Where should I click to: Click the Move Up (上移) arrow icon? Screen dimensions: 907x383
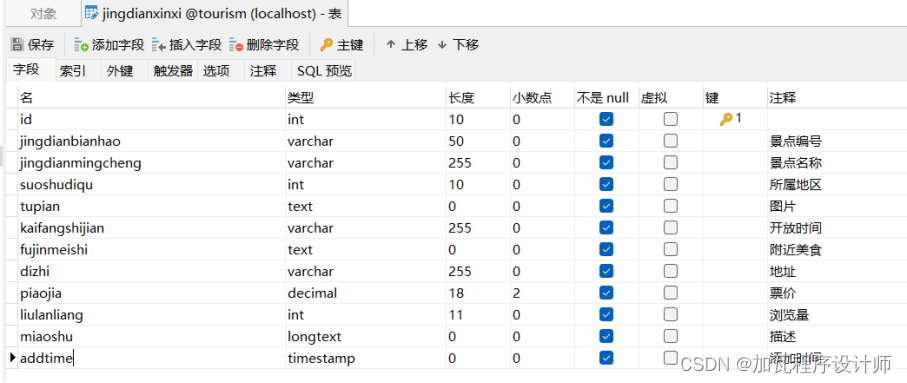point(391,45)
